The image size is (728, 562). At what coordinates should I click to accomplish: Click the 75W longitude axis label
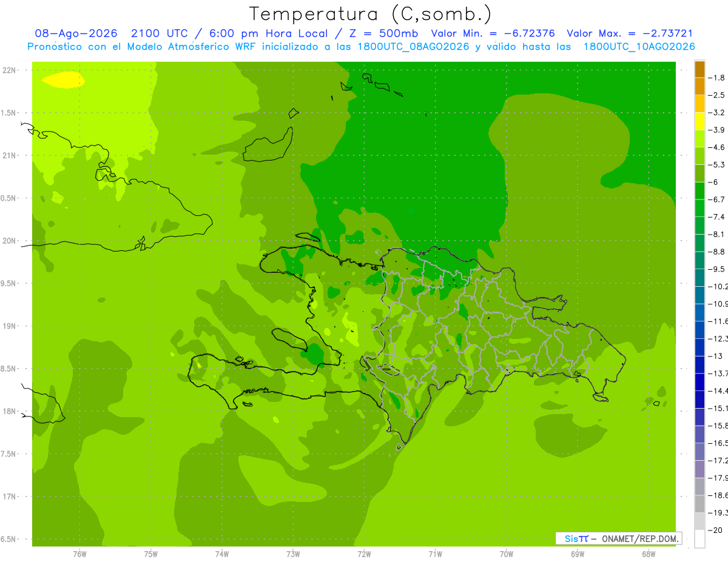[x=150, y=554]
